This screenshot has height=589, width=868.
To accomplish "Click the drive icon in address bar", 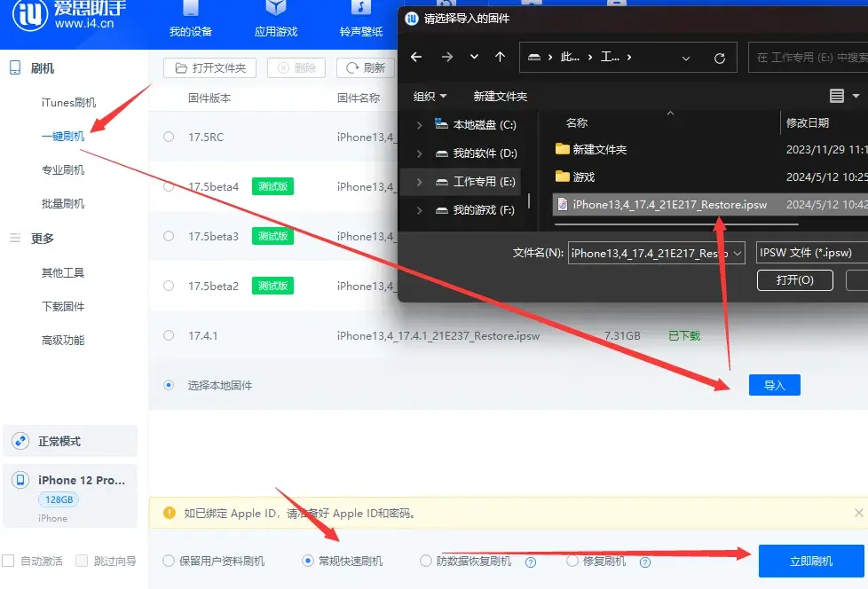I will click(x=534, y=57).
